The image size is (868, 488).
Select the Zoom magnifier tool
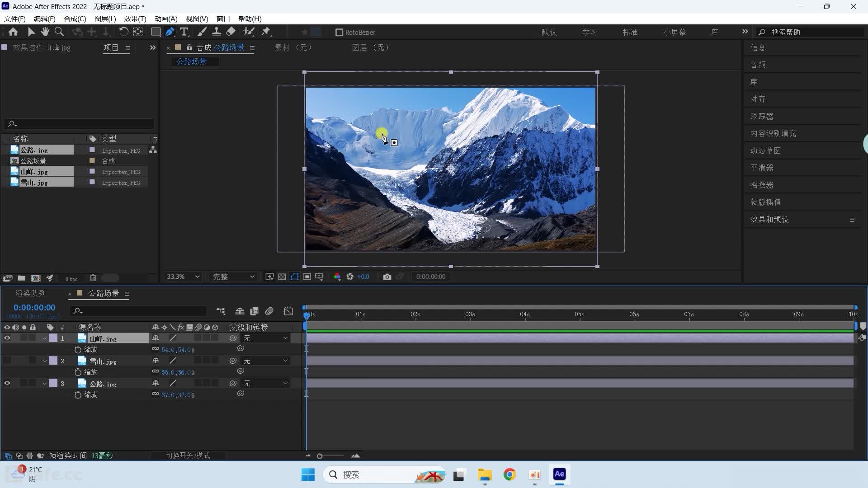(x=59, y=32)
